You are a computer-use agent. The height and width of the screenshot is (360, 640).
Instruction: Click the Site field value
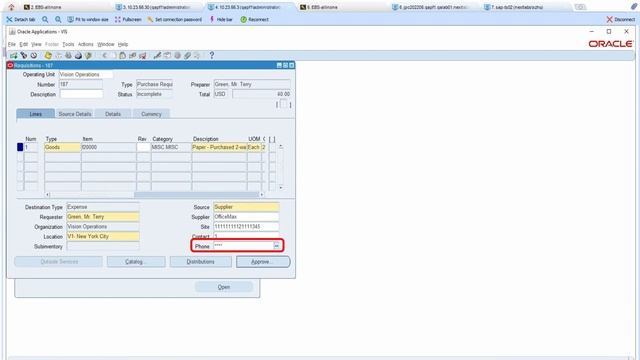(246, 227)
